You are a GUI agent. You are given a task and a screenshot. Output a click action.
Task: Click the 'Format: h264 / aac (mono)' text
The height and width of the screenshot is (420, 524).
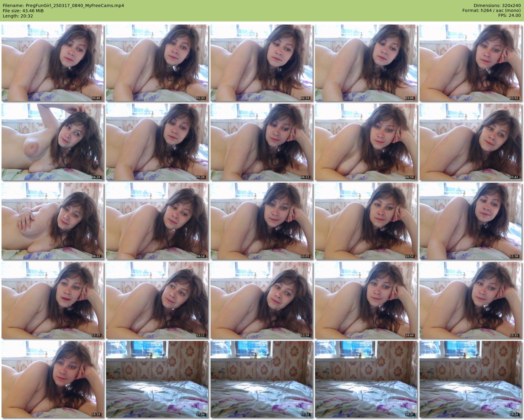tap(492, 10)
